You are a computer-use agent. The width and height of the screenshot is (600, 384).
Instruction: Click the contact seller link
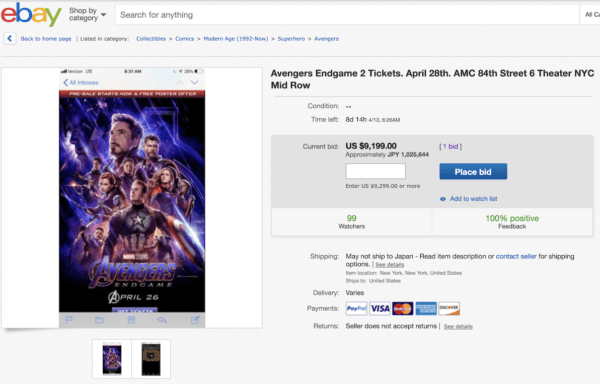[516, 256]
